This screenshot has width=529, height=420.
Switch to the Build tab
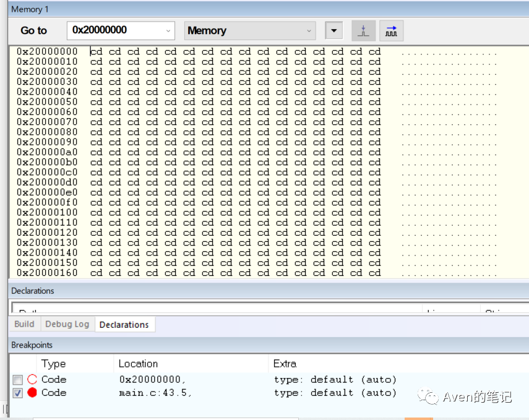(x=24, y=324)
